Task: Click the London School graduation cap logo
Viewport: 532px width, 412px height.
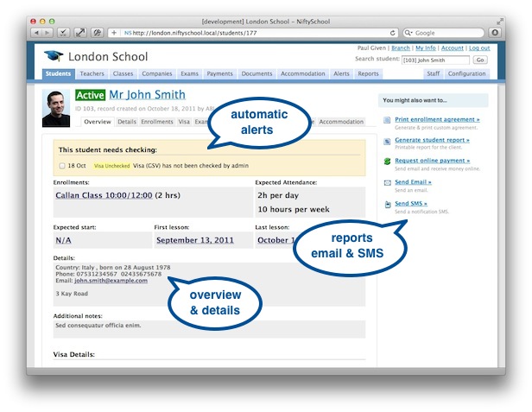Action: [54, 55]
